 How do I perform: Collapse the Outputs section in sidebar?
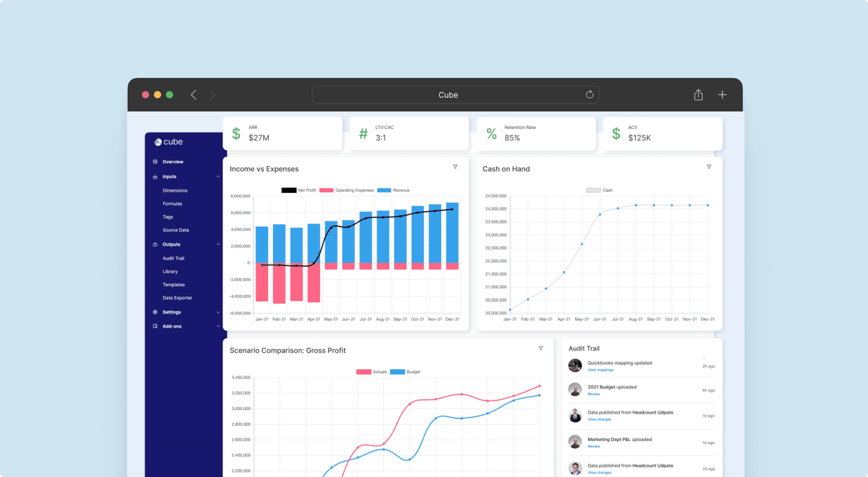[x=217, y=244]
